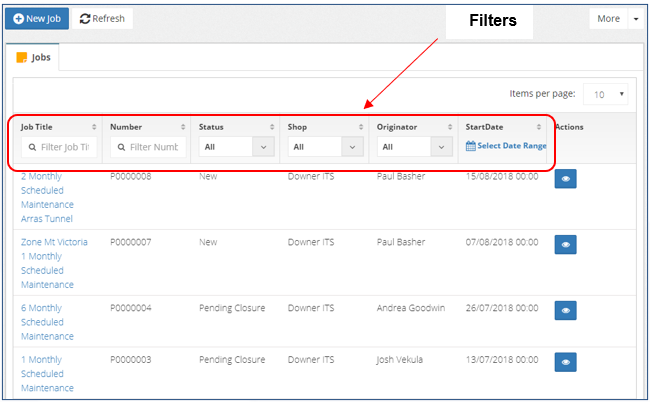Click the calendar icon under StartDate
The image size is (650, 402).
click(x=471, y=146)
